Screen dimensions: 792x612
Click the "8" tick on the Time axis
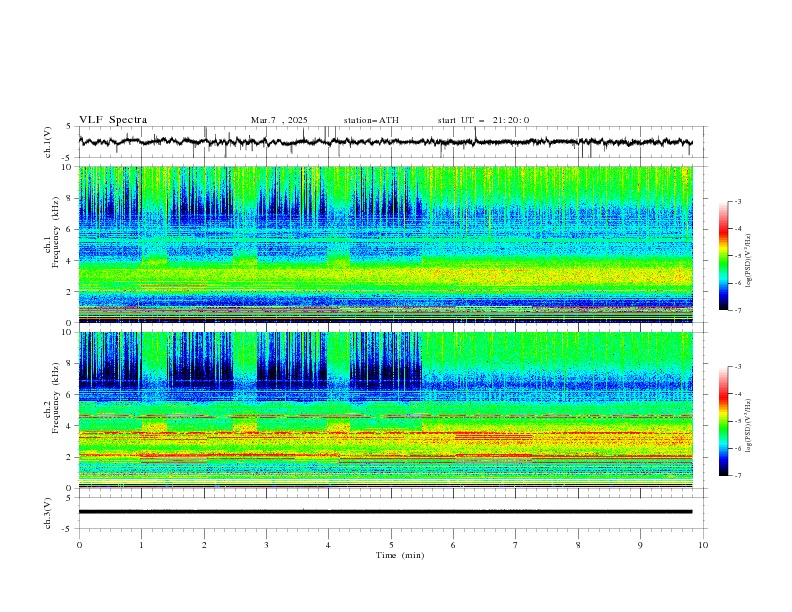tap(578, 545)
